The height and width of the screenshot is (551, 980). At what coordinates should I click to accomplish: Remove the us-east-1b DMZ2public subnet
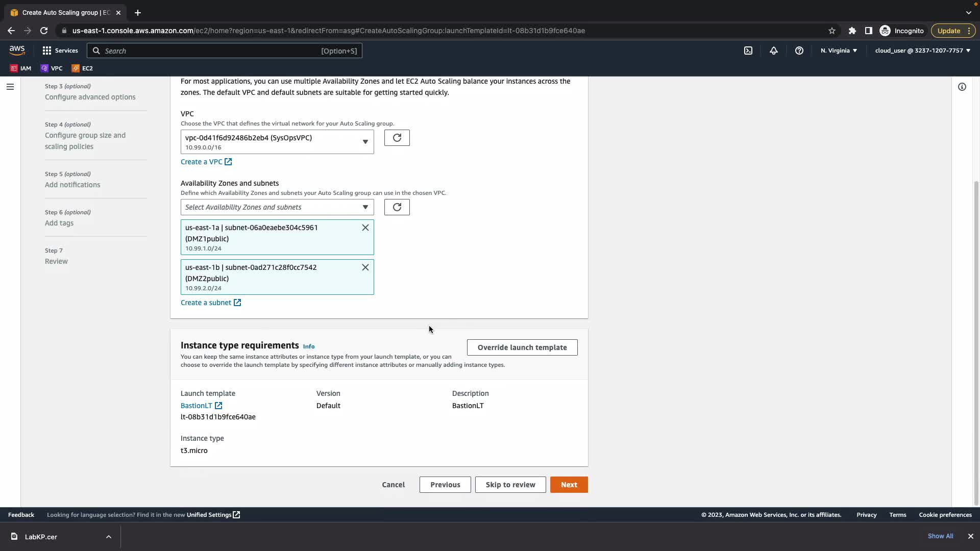pos(365,267)
